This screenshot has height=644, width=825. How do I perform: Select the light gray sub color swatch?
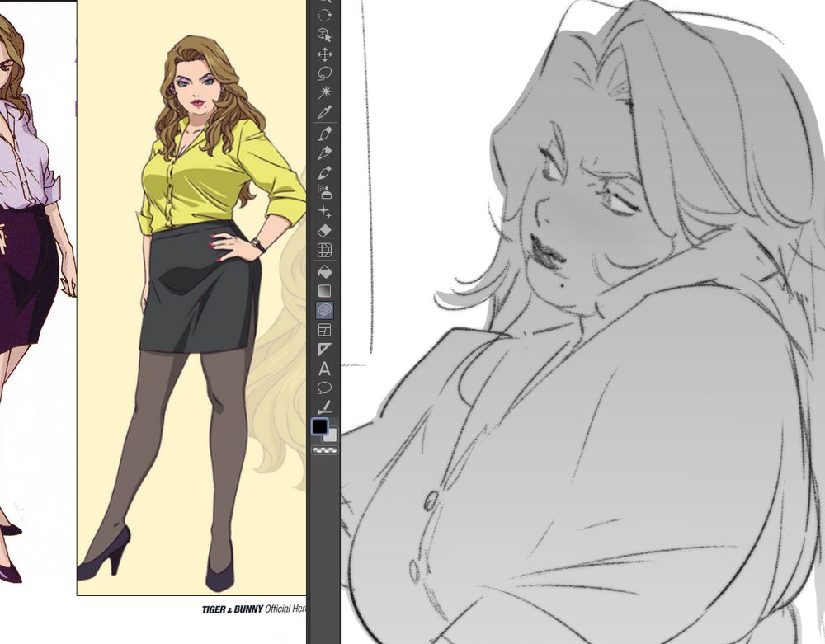click(330, 435)
